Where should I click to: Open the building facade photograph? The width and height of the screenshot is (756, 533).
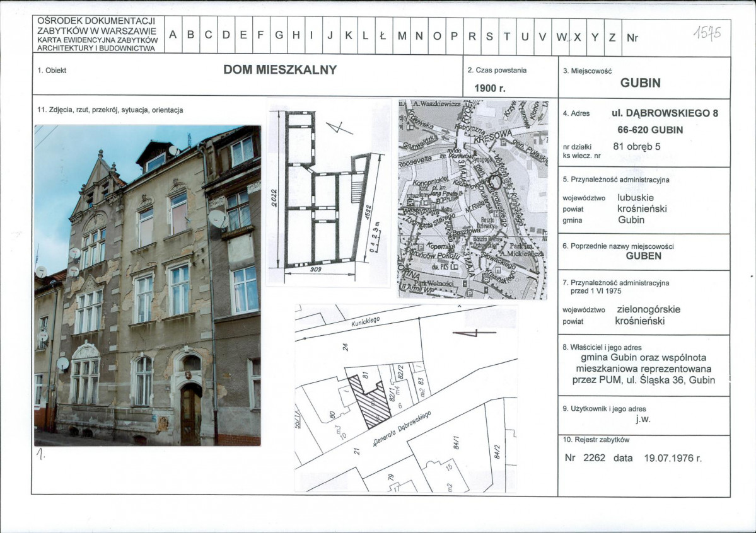(148, 285)
